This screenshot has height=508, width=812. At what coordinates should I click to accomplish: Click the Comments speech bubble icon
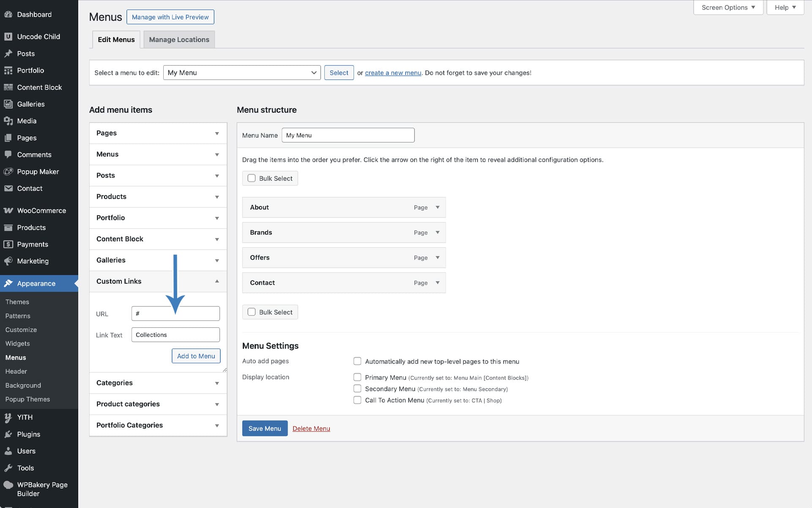pyautogui.click(x=8, y=155)
